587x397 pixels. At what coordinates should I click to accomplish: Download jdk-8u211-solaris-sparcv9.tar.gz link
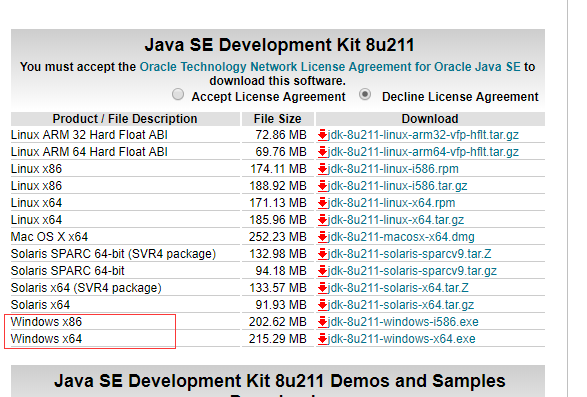[412, 271]
